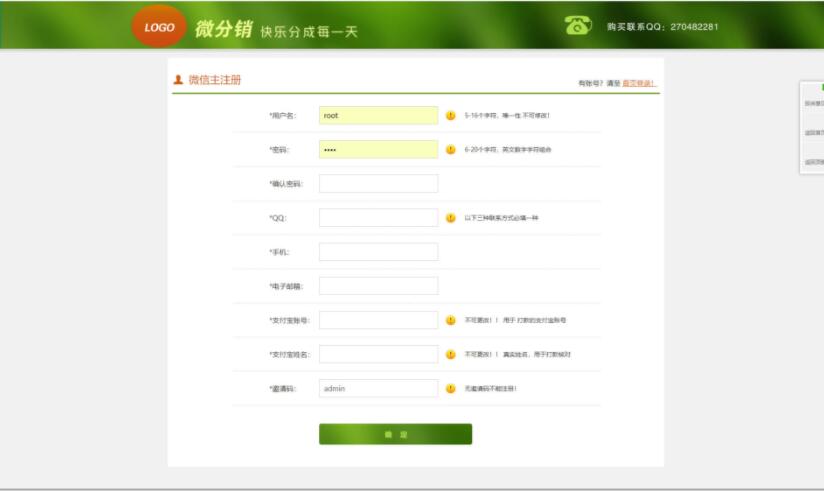Focus the 密码 password field

pos(378,150)
